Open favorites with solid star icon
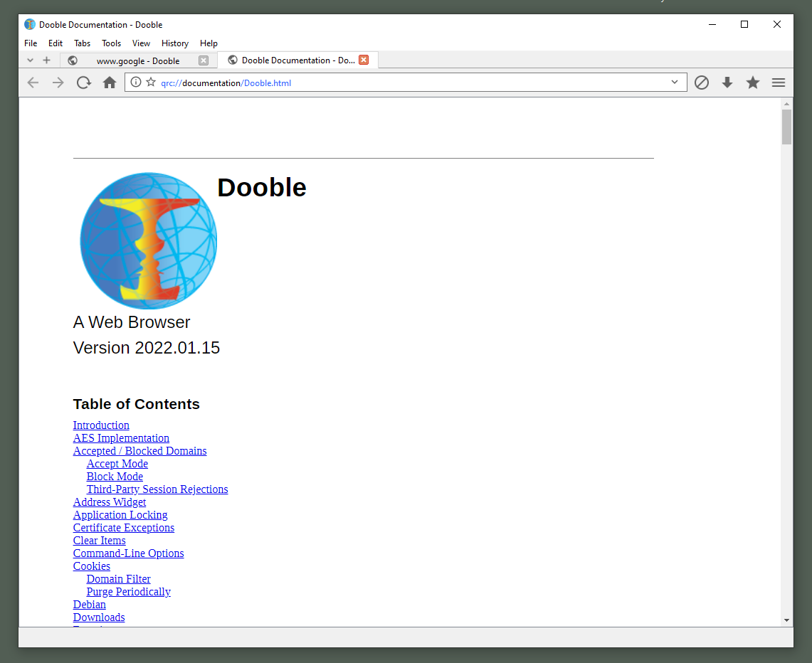The height and width of the screenshot is (663, 812). (753, 83)
